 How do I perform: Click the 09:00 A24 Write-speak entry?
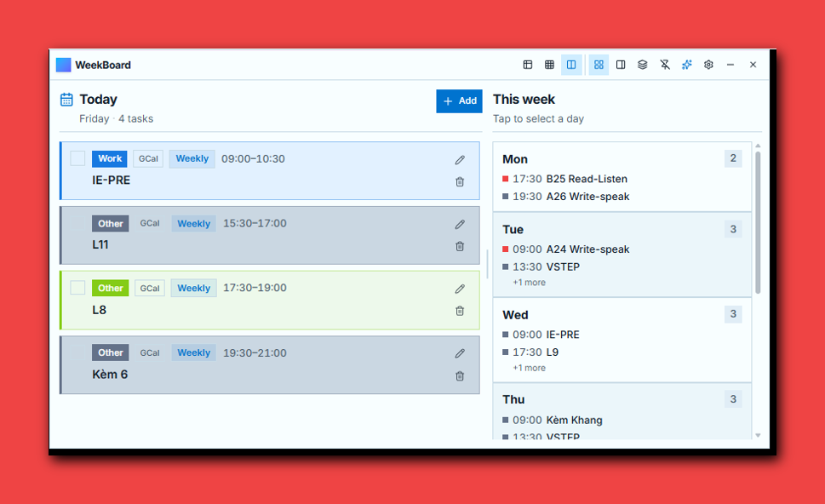(566, 249)
